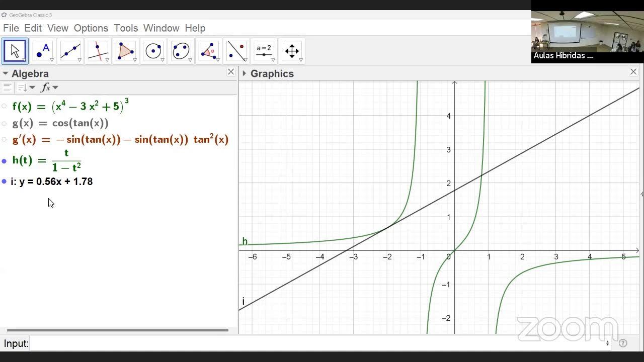Screen dimensions: 644x362
Task: Select the Slider a=2 tool
Action: [x=264, y=51]
